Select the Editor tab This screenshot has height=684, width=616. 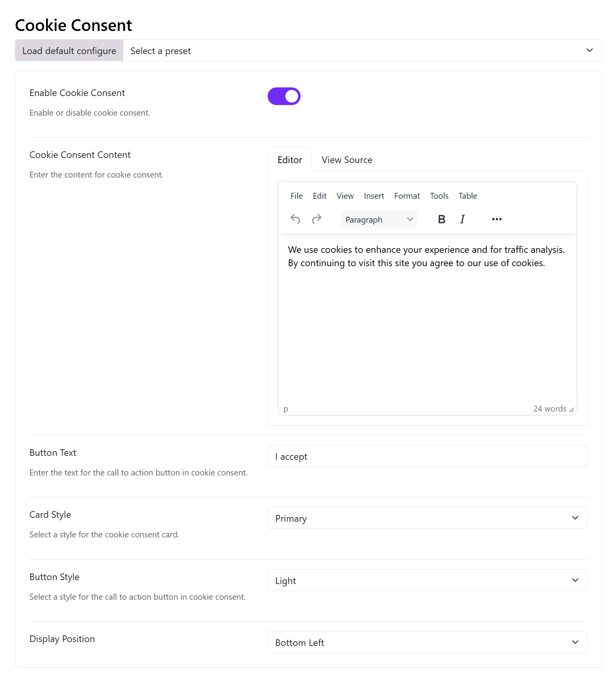pyautogui.click(x=290, y=160)
